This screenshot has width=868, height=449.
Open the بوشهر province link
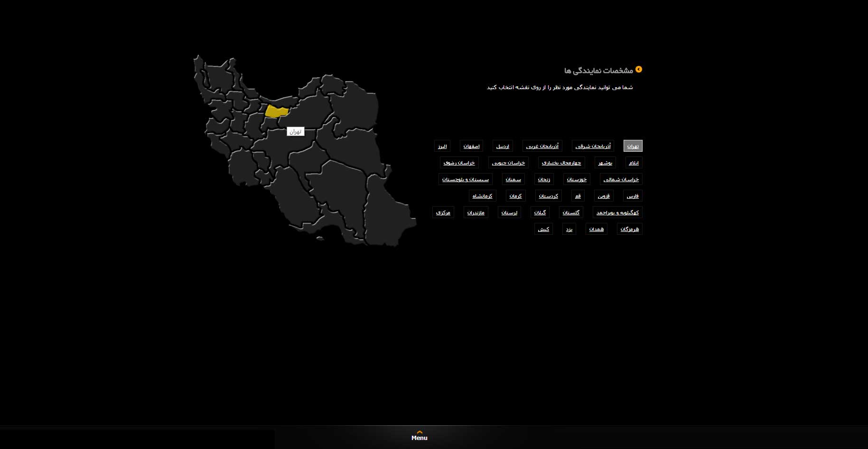click(x=605, y=163)
